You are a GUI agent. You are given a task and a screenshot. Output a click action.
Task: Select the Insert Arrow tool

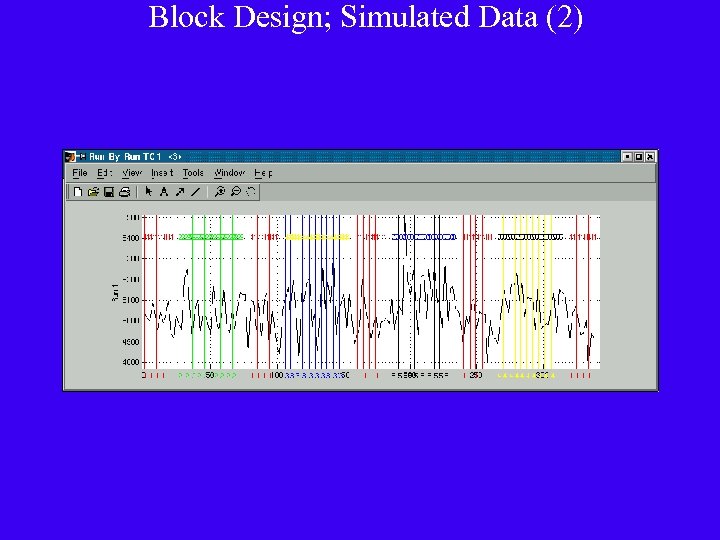click(x=180, y=192)
